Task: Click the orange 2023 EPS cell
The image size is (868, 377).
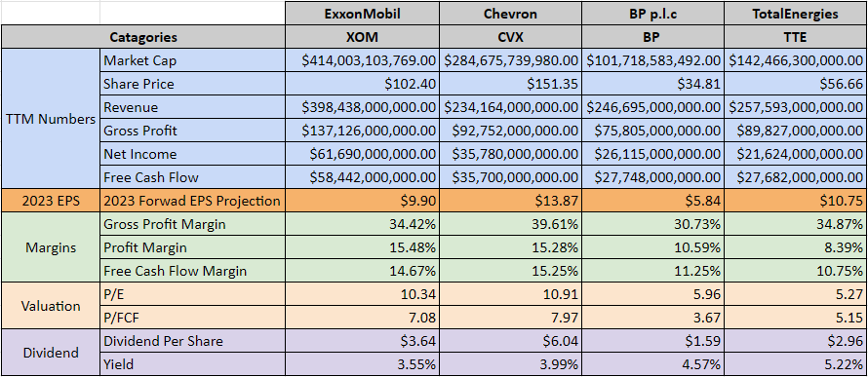Action: (51, 201)
